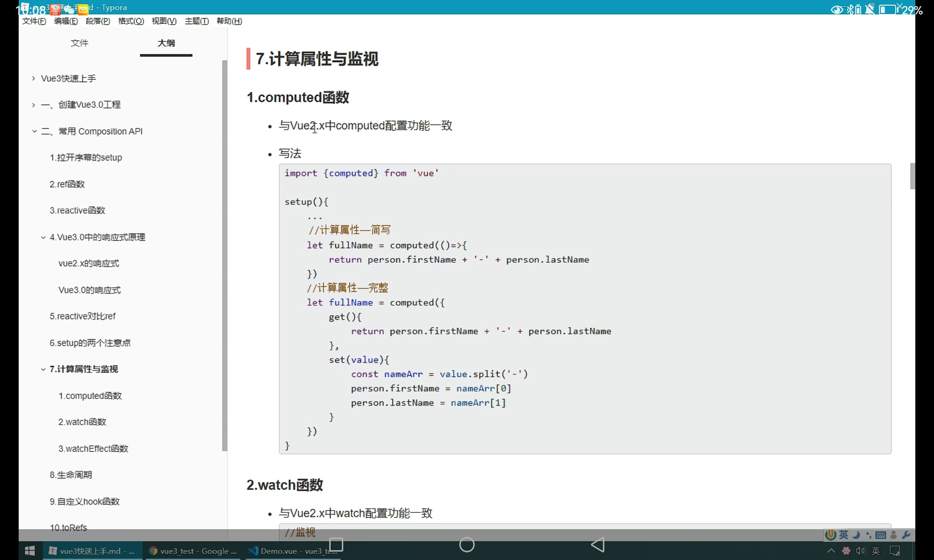Screen dimensions: 934x560
Task: Collapse 二、常用 Composition API outline section
Action: [34, 132]
